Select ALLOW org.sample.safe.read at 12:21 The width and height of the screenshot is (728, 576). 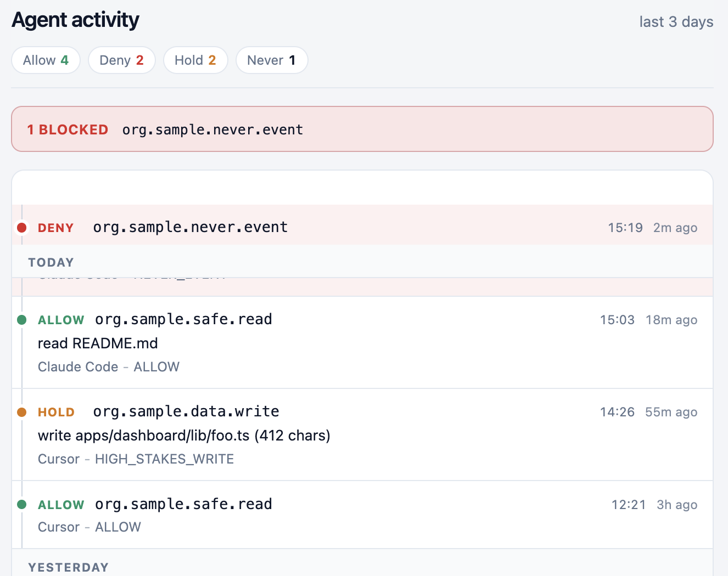click(x=362, y=515)
